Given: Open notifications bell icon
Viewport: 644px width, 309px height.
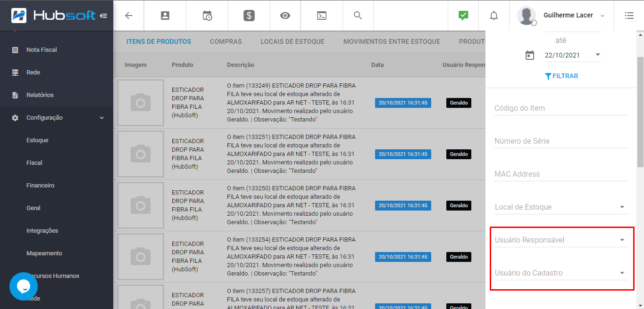Looking at the screenshot, I should click(494, 16).
